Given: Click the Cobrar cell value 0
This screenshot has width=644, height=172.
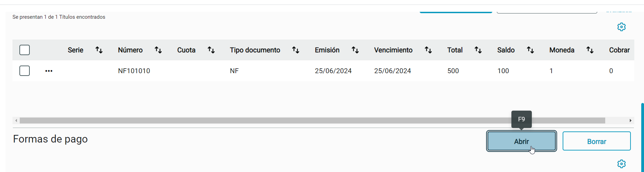Looking at the screenshot, I should (x=611, y=71).
